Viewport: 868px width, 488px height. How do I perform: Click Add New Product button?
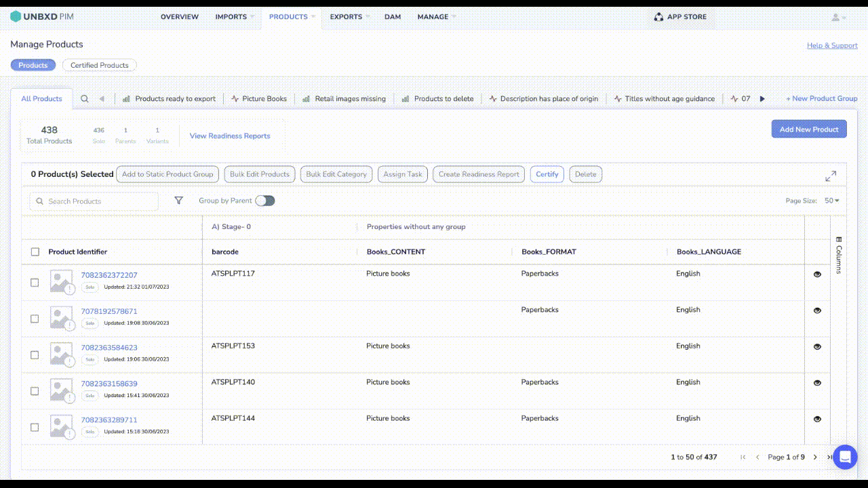[809, 129]
